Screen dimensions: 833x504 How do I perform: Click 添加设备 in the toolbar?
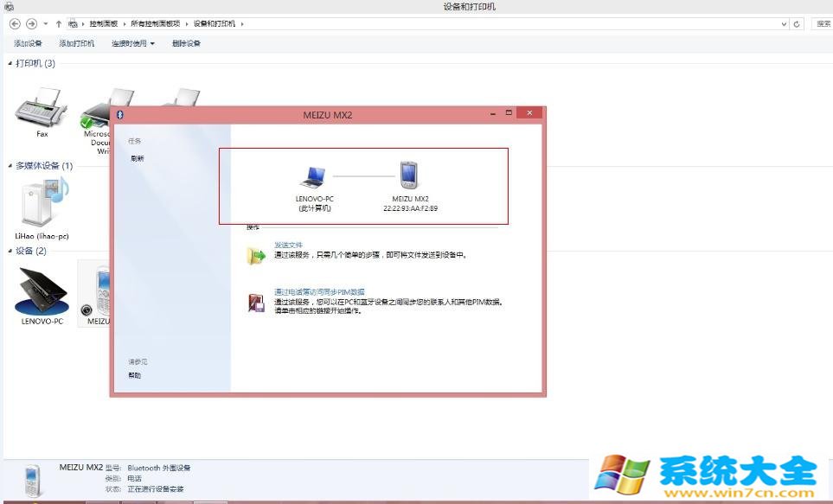pyautogui.click(x=28, y=43)
